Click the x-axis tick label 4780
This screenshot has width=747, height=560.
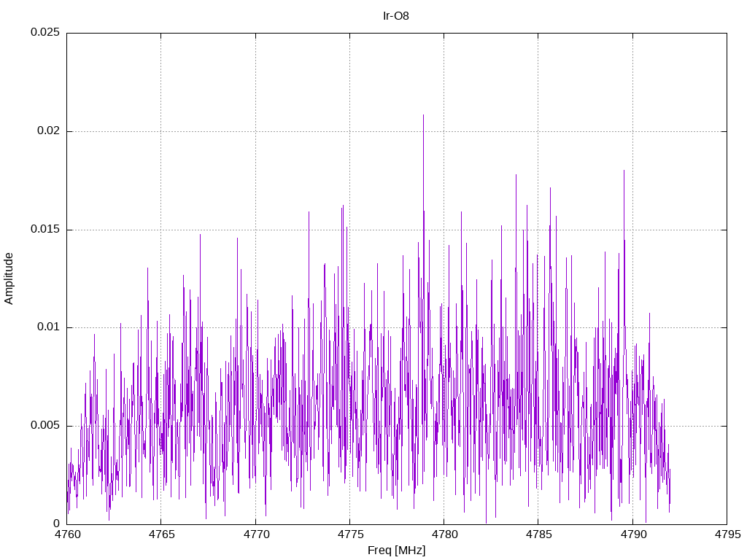pos(444,534)
